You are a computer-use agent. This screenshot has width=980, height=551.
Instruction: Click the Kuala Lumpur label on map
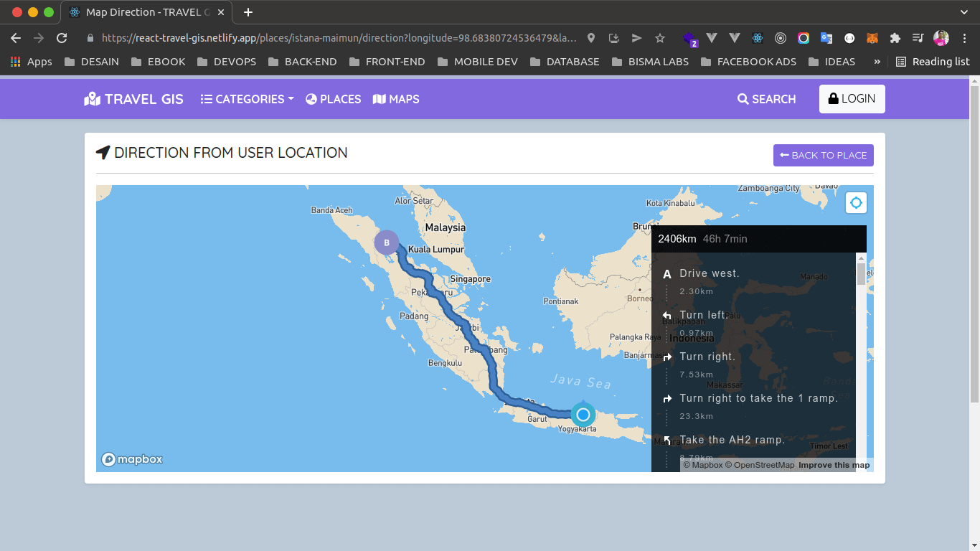coord(436,250)
